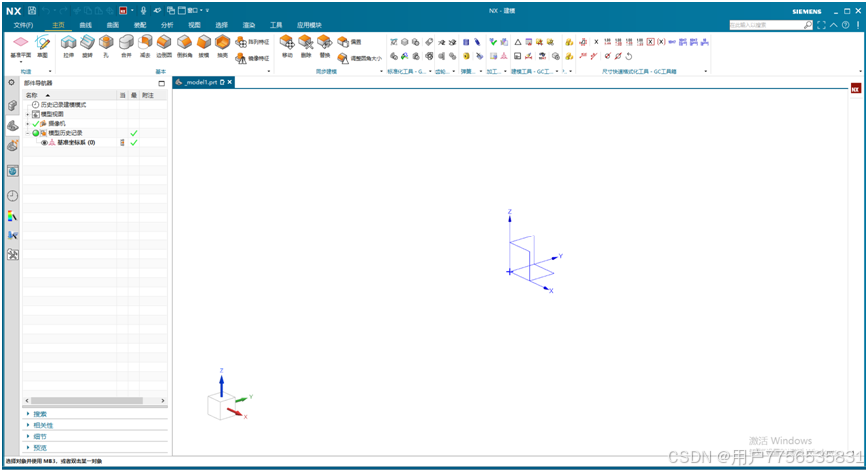Click 调整圆角大小 (Resize Blend)
Screen dimensions: 868x472
coord(359,58)
